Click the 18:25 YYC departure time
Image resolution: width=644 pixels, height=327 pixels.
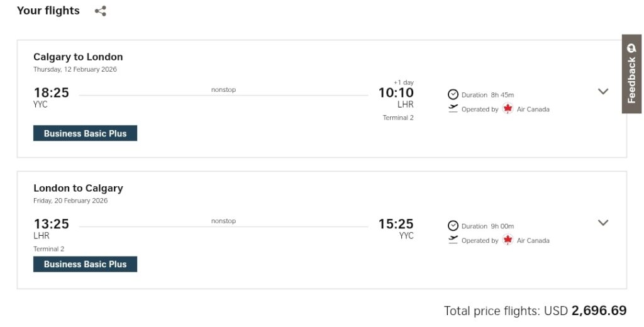click(x=51, y=93)
